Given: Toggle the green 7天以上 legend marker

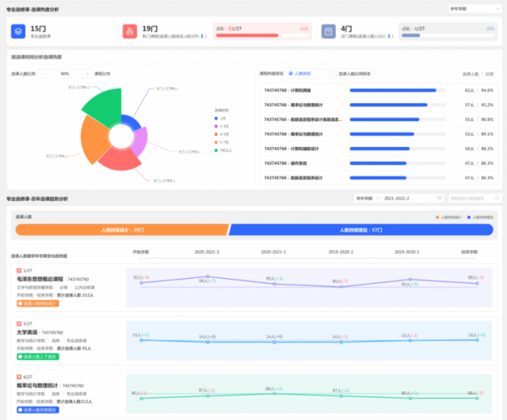Looking at the screenshot, I should 216,150.
